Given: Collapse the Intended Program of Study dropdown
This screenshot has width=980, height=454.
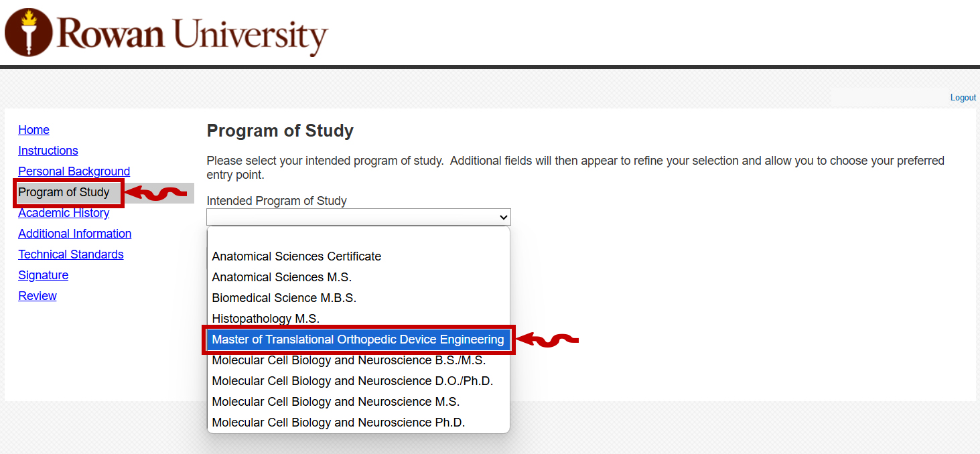Looking at the screenshot, I should coord(358,217).
